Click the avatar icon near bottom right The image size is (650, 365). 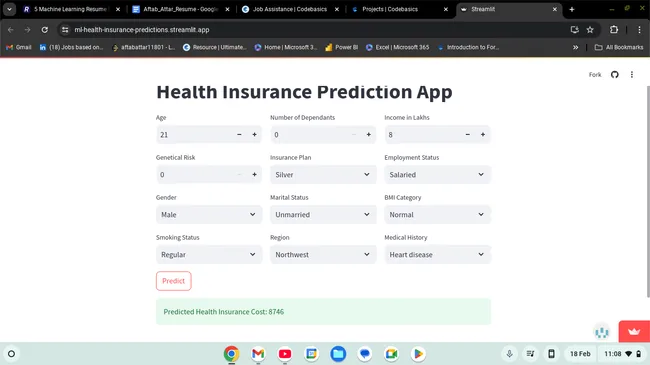pos(601,332)
